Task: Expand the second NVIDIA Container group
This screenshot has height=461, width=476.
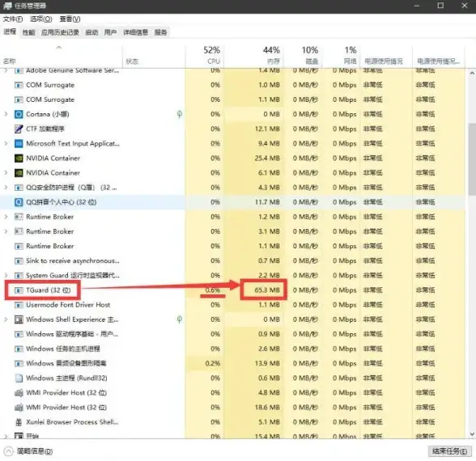Action: (x=6, y=173)
